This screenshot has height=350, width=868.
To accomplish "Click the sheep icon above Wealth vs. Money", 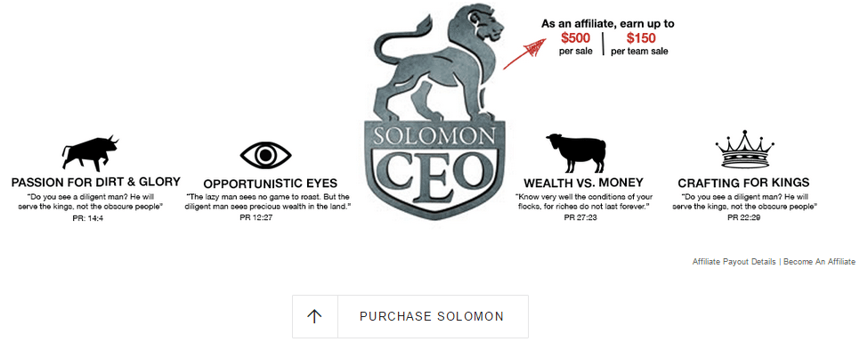I will 576,153.
